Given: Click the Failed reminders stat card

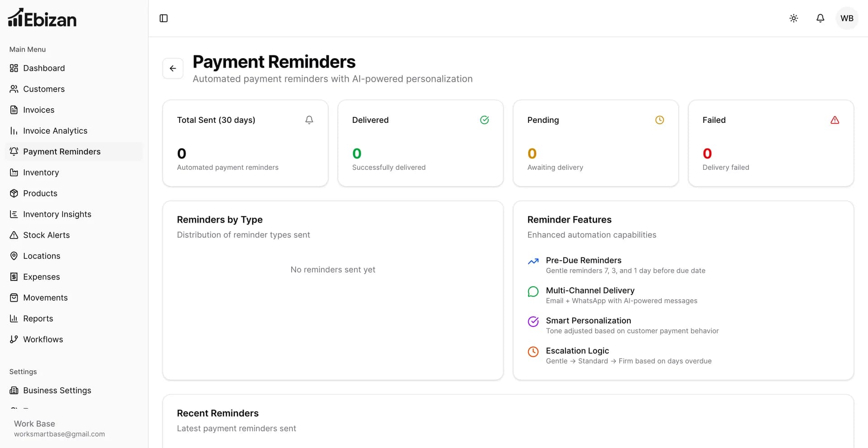Looking at the screenshot, I should [770, 143].
